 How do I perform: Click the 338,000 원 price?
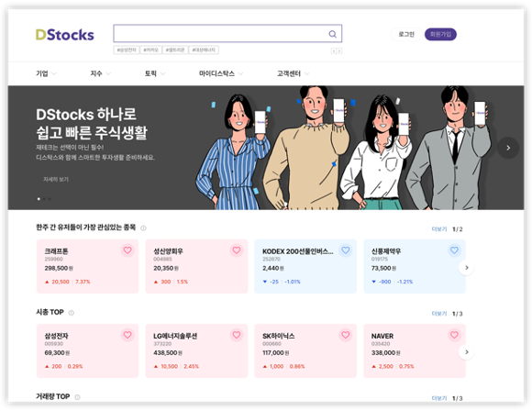click(x=386, y=353)
